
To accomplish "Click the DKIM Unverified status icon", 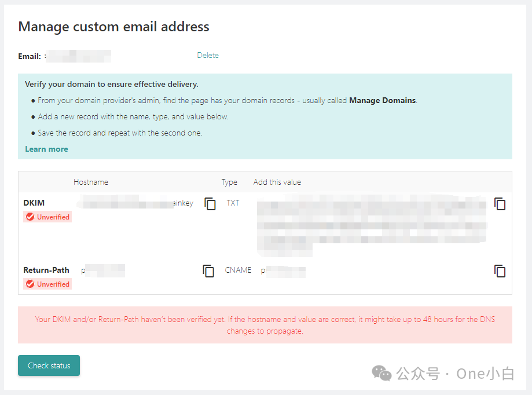I will click(30, 217).
